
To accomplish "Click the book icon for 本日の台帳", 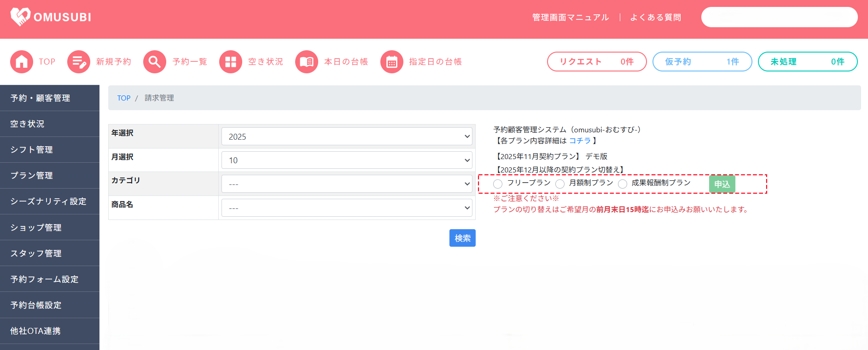I will pos(307,62).
